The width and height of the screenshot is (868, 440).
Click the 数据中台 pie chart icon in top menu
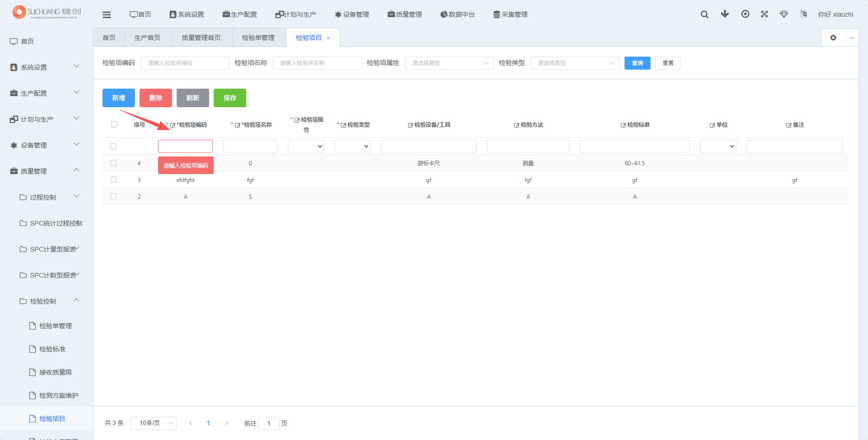click(444, 14)
